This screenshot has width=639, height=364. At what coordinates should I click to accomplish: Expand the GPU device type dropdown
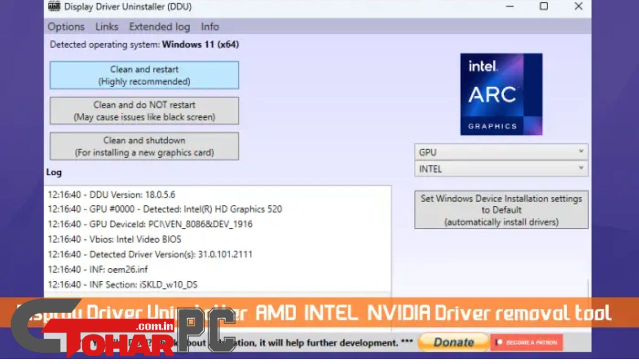point(501,152)
